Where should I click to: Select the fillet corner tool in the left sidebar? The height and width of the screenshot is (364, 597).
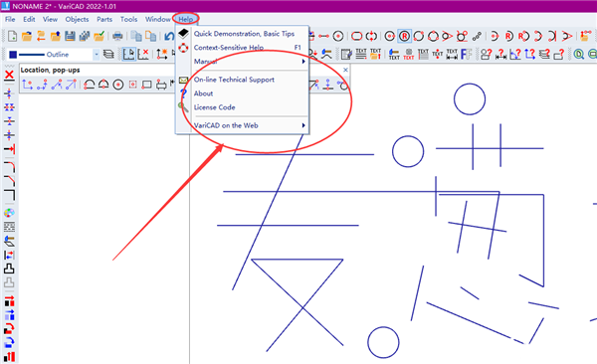(9, 167)
